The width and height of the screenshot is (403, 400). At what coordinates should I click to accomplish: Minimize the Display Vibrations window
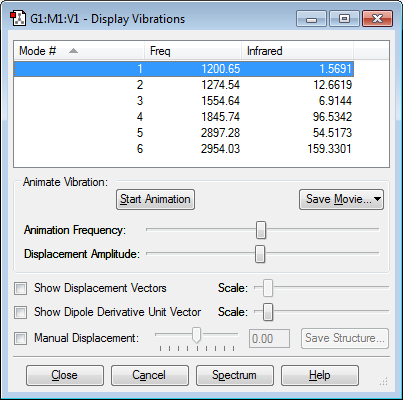(311, 19)
